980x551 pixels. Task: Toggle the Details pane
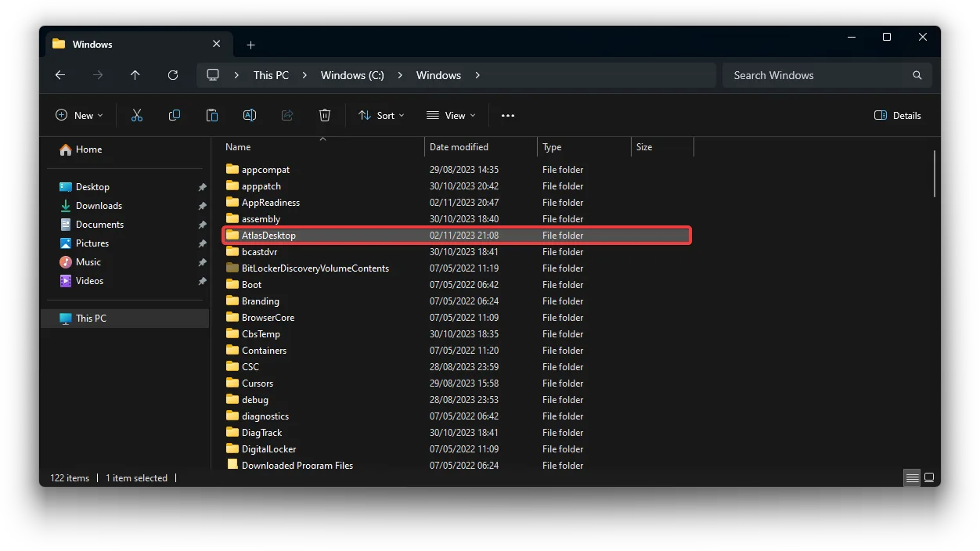click(x=897, y=115)
